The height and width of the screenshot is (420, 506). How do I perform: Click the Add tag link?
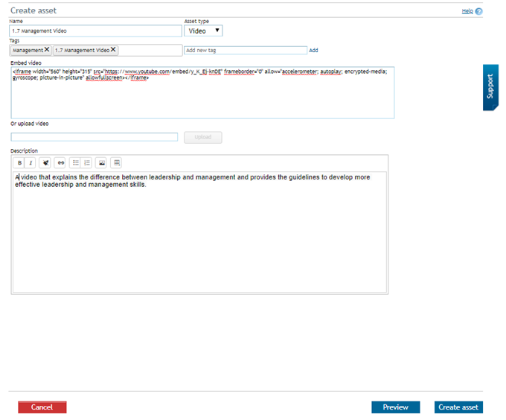tap(313, 51)
